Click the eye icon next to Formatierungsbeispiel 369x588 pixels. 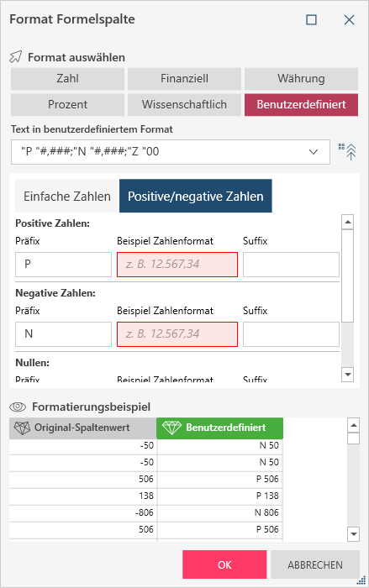[18, 407]
